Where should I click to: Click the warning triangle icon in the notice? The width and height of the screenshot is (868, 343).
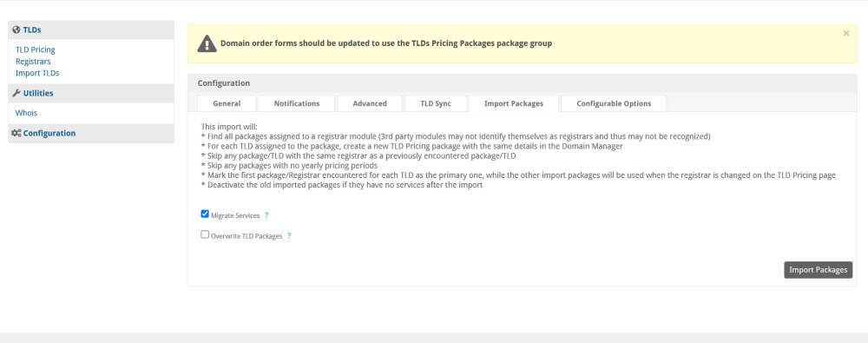coord(207,43)
